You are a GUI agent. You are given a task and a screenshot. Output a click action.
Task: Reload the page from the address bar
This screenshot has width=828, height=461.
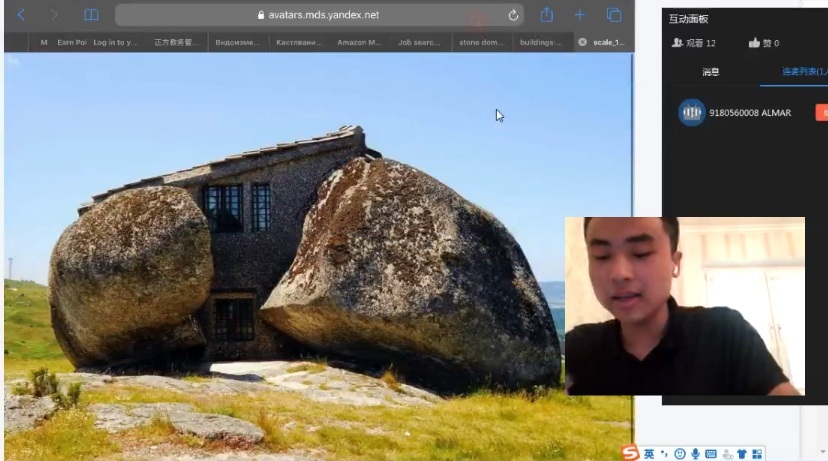click(513, 15)
